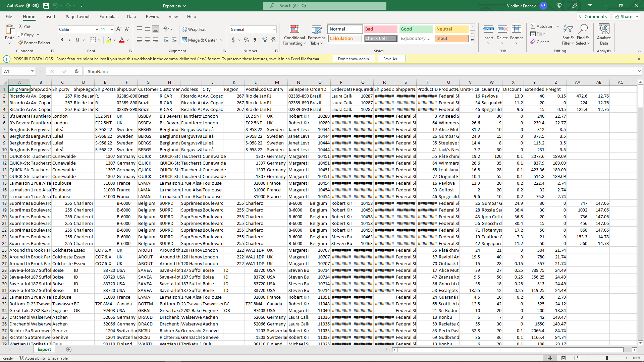This screenshot has width=644, height=362.
Task: Click the Accounting Number Format dollar icon
Action: coord(233,40)
